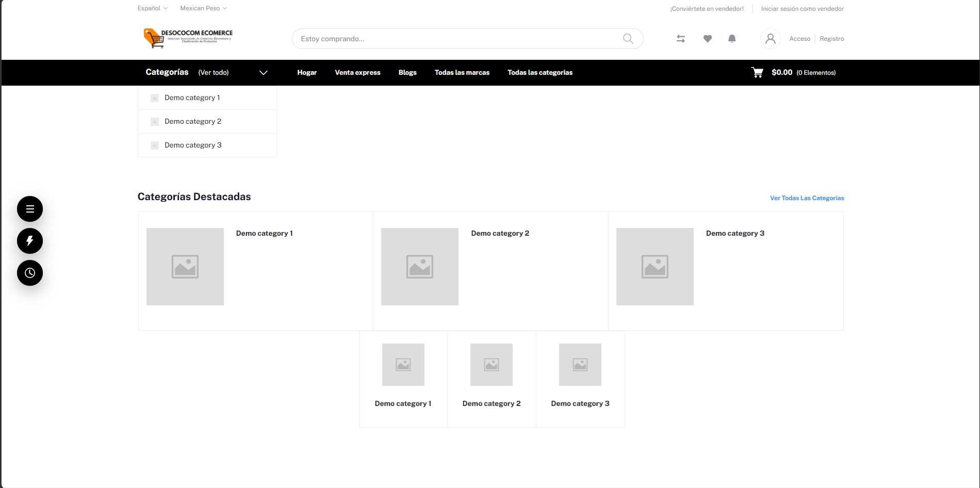This screenshot has width=980, height=488.
Task: Click the Acceso login link
Action: pos(800,39)
